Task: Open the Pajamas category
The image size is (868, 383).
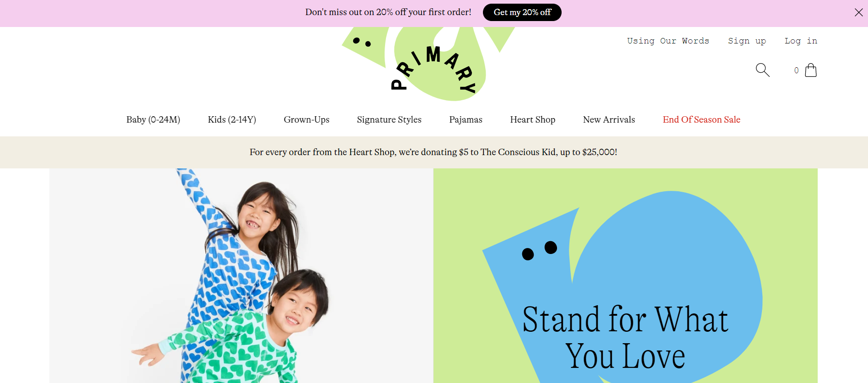Action: [466, 119]
